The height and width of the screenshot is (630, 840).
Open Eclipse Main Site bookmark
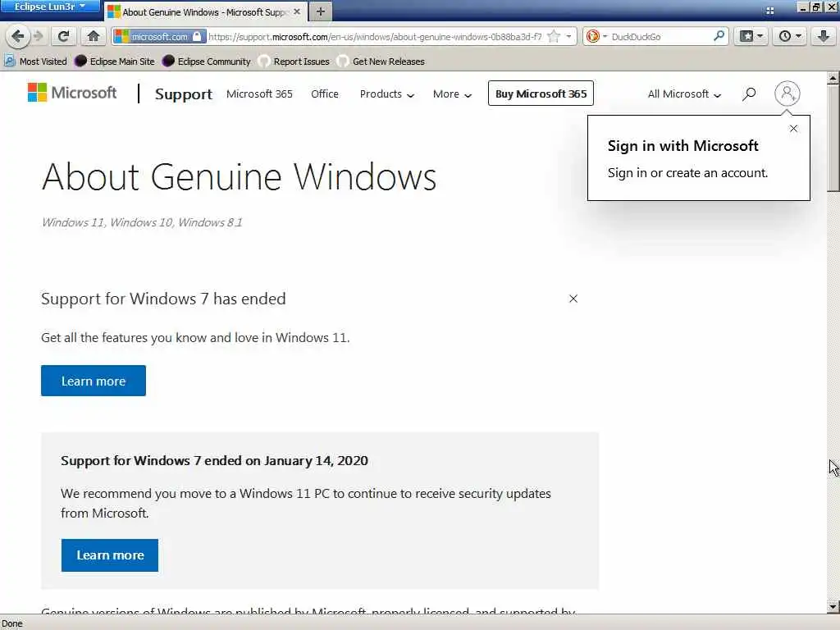pyautogui.click(x=115, y=61)
